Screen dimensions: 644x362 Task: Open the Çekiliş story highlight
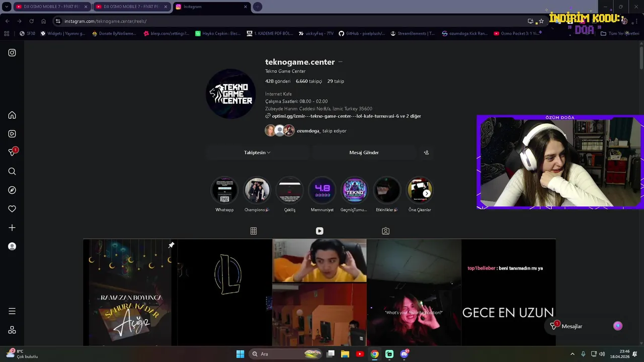click(290, 191)
